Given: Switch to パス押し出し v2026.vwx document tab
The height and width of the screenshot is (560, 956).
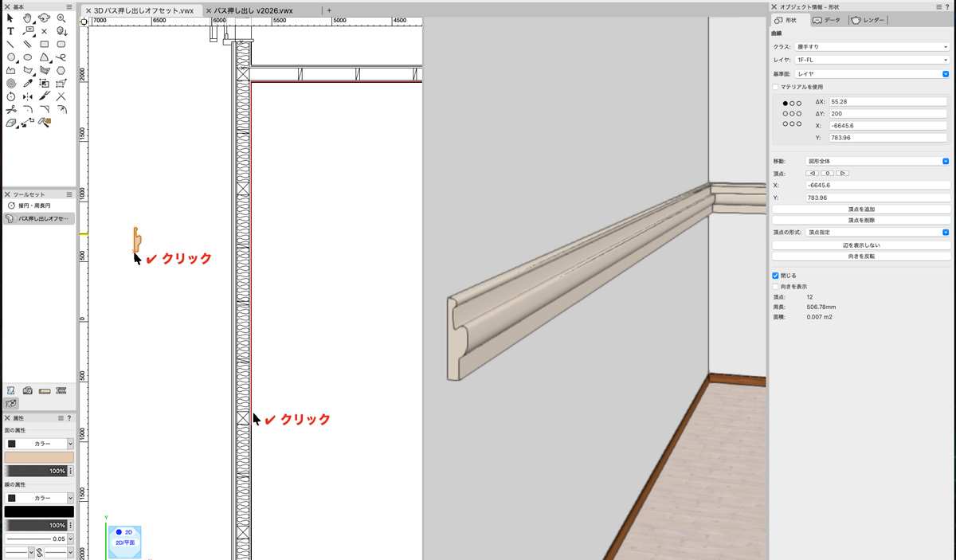Looking at the screenshot, I should [x=253, y=11].
